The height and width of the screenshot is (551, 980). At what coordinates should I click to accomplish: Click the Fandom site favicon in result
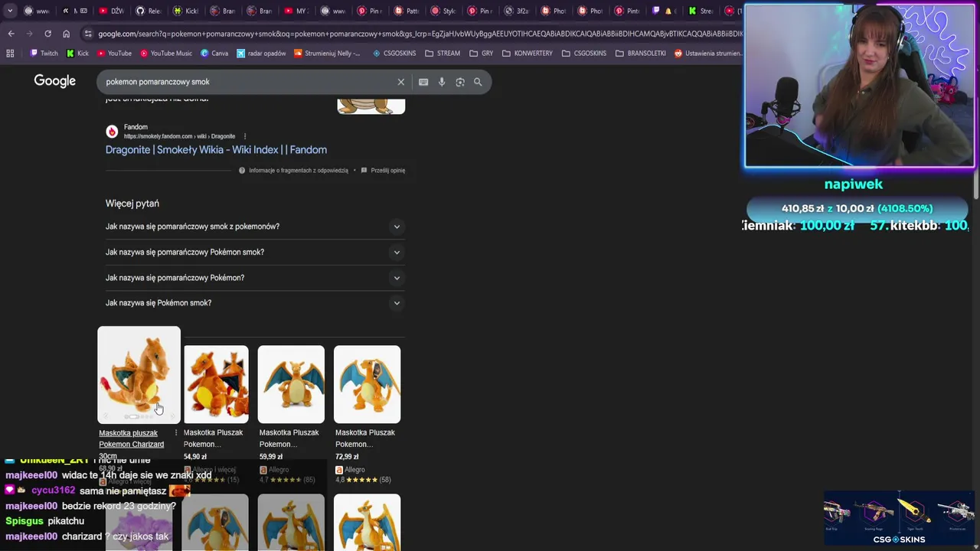[112, 132]
